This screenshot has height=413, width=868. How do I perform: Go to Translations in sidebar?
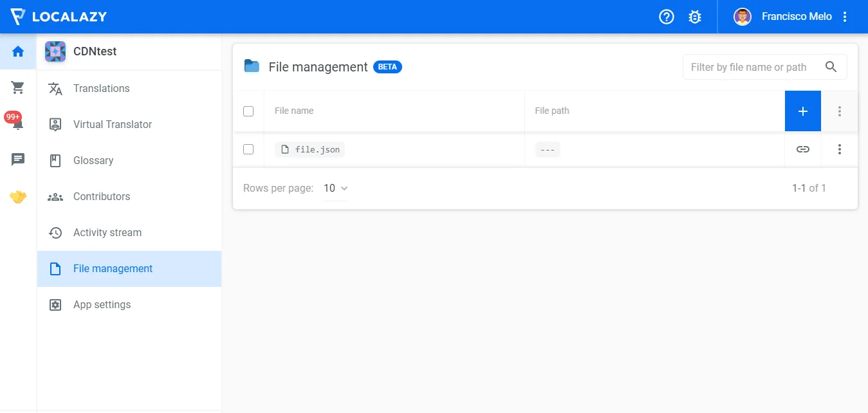tap(101, 89)
